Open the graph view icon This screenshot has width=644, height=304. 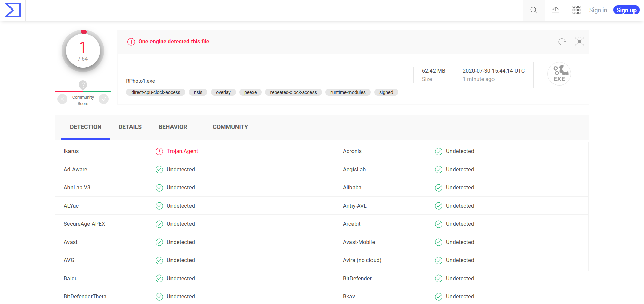point(580,42)
